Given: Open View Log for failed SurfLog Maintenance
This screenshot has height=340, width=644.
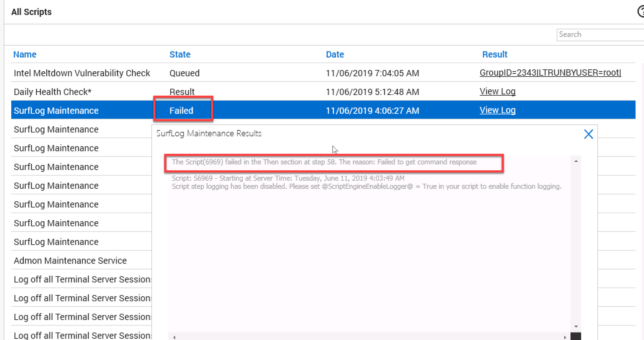Looking at the screenshot, I should pyautogui.click(x=497, y=110).
